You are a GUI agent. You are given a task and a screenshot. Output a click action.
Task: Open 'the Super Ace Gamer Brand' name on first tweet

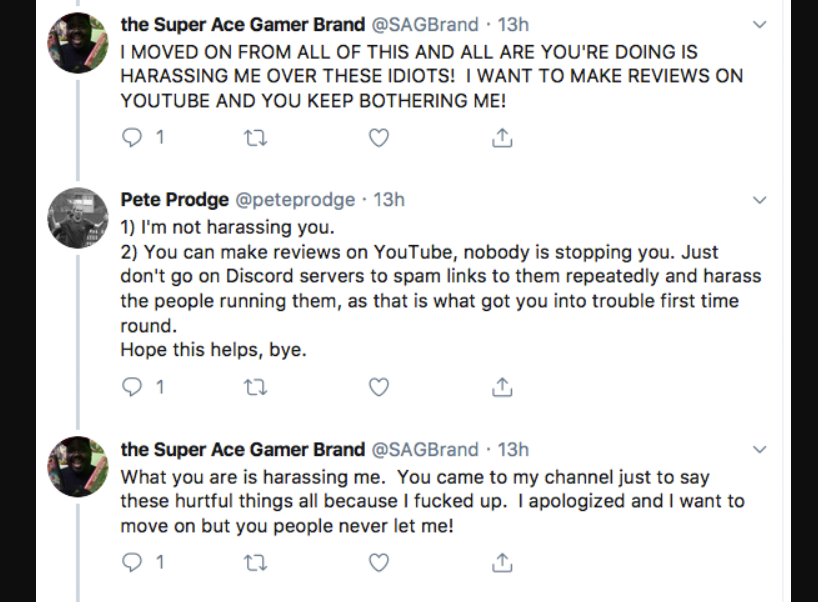point(243,25)
